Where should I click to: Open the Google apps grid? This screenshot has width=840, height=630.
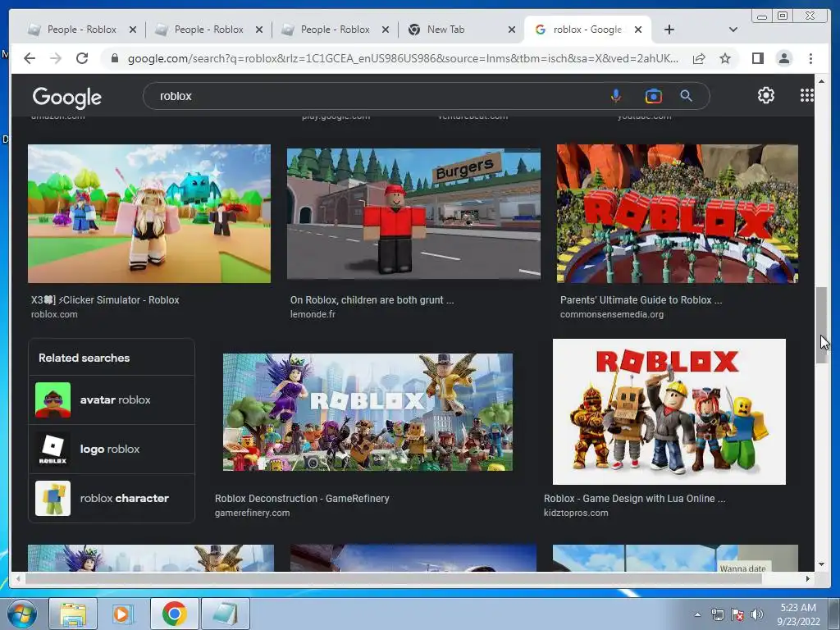point(806,95)
